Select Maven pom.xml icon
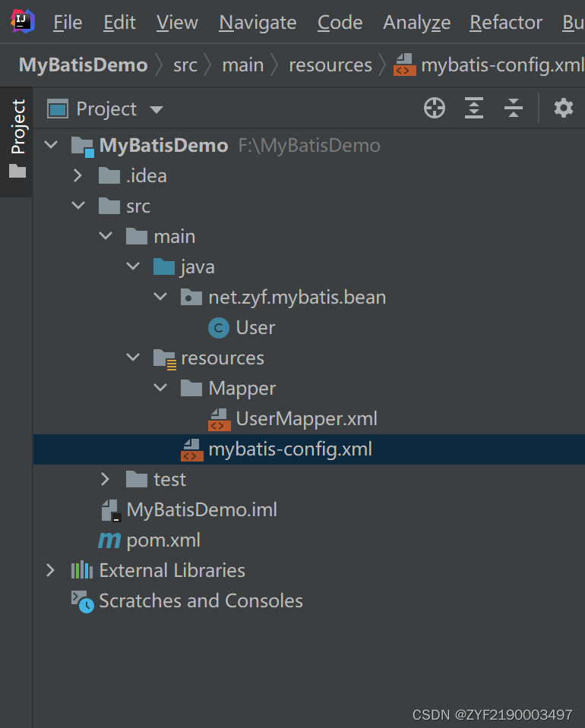Viewport: 585px width, 728px height. click(109, 540)
